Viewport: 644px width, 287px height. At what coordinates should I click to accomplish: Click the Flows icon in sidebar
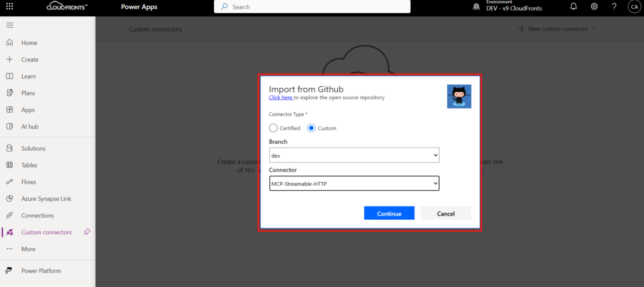click(10, 182)
